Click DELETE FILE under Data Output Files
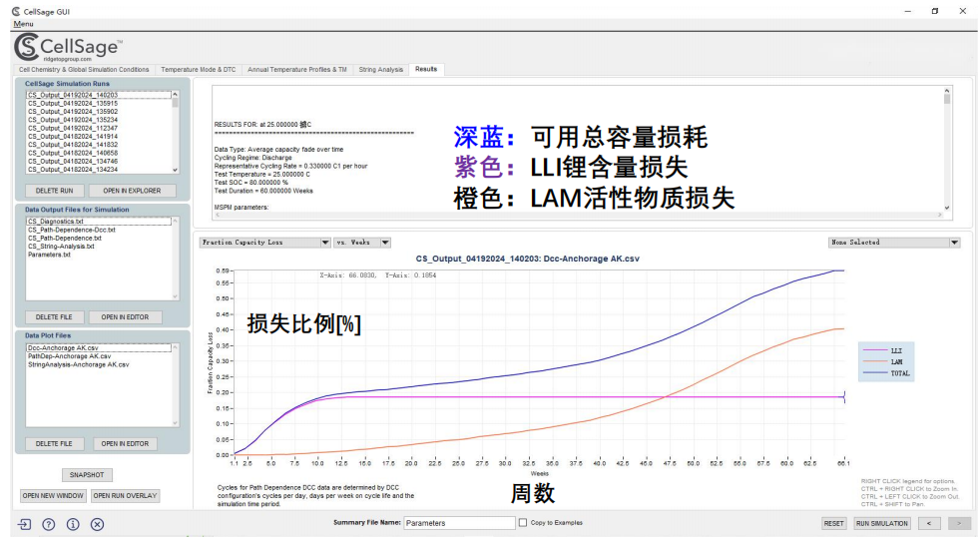 54,317
